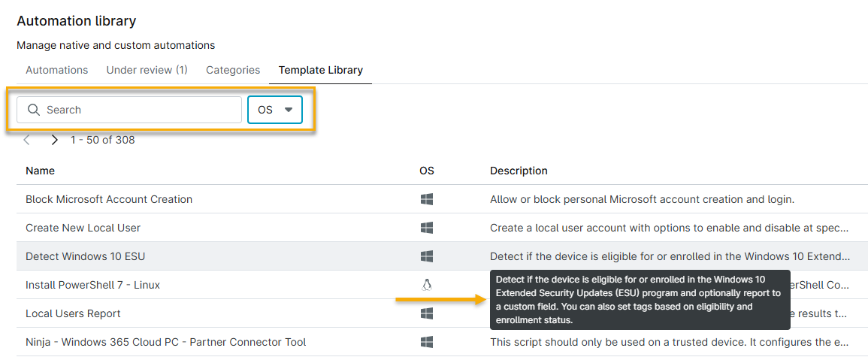
Task: Click the Description column header
Action: point(519,171)
